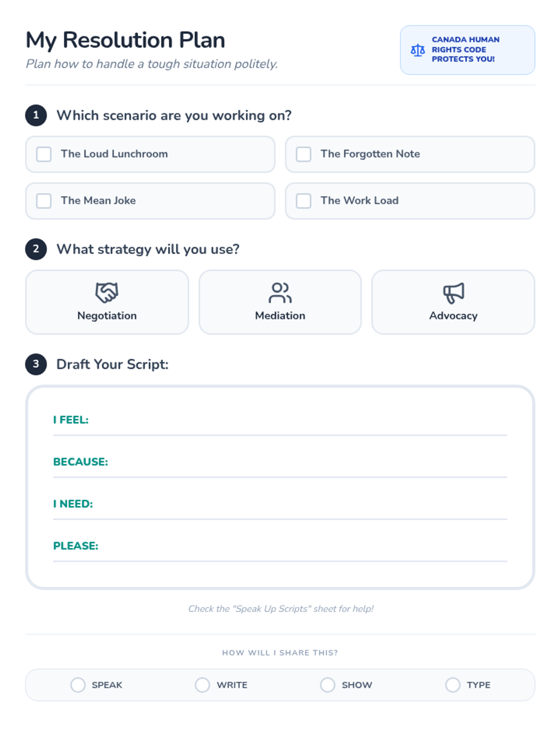Click the step 2 number badge
This screenshot has width=560, height=747.
click(36, 249)
